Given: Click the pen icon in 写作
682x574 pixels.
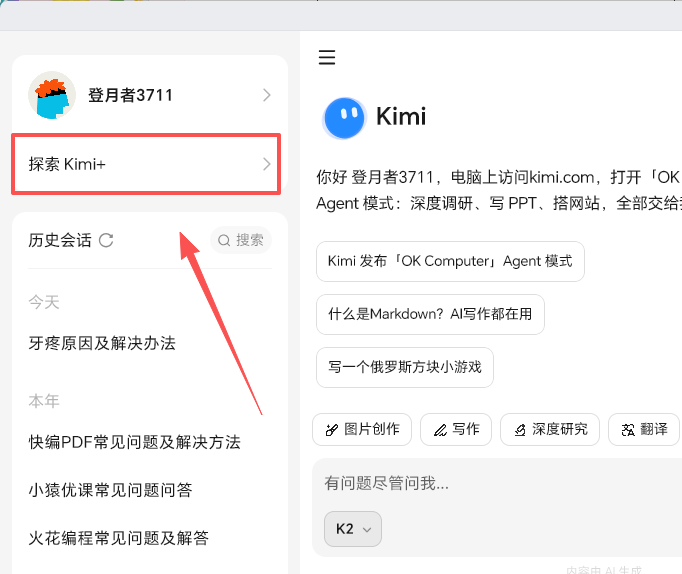Looking at the screenshot, I should tap(440, 430).
